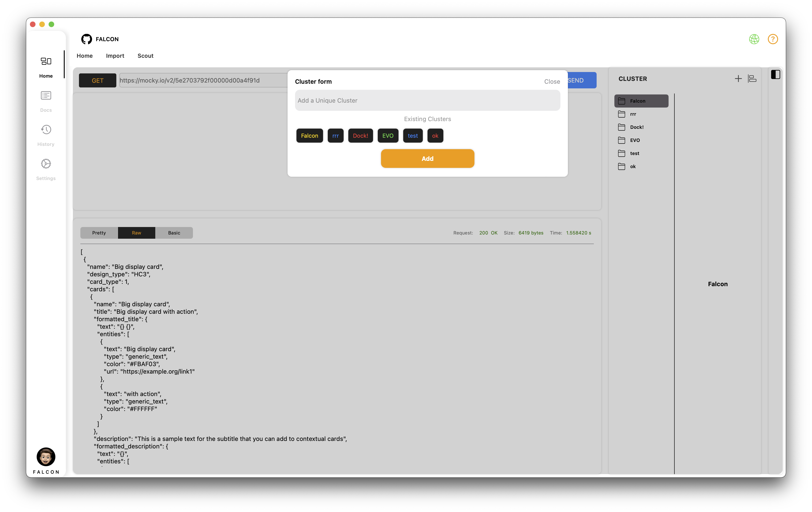Click the globe icon in the header
Screen dimensions: 812x512
tap(754, 39)
